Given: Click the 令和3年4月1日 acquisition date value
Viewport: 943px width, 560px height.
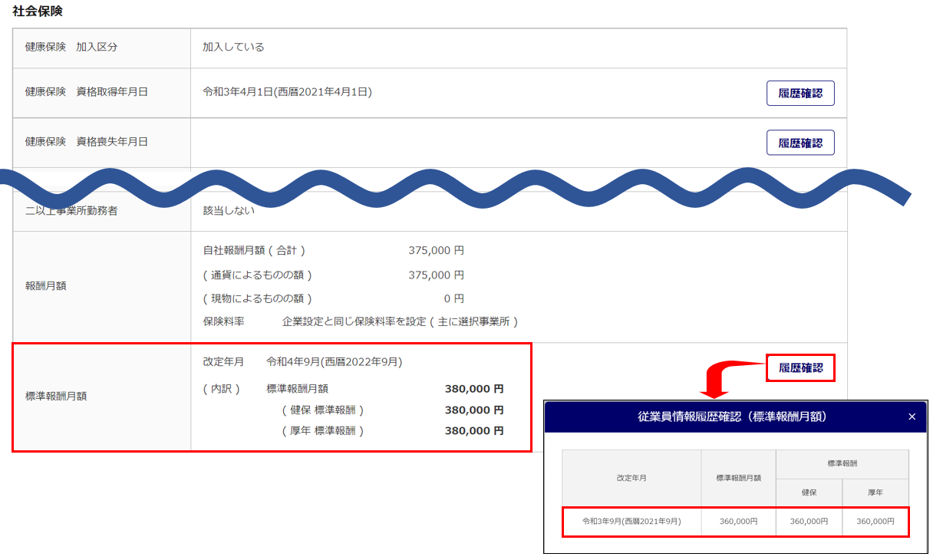Looking at the screenshot, I should (287, 92).
